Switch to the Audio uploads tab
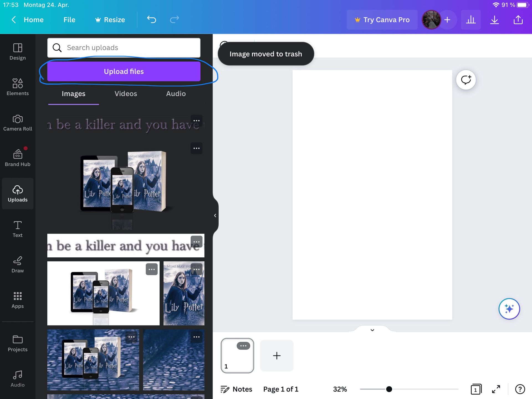The height and width of the screenshot is (399, 532). [x=176, y=94]
